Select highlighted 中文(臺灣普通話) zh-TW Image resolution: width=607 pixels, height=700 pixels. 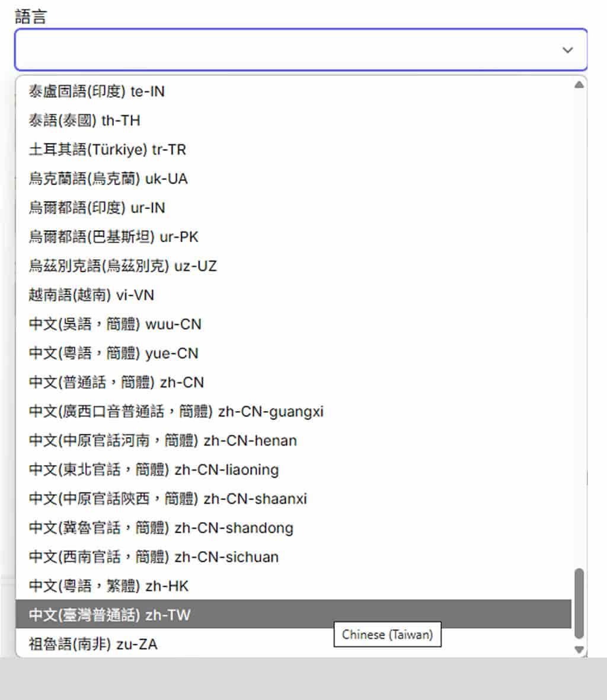pos(293,615)
